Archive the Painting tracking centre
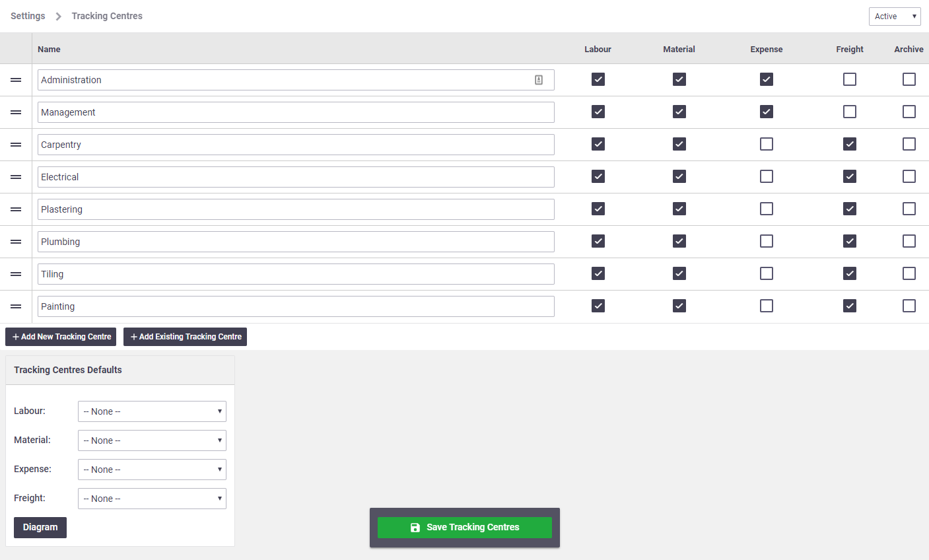The width and height of the screenshot is (929, 560). coord(909,306)
